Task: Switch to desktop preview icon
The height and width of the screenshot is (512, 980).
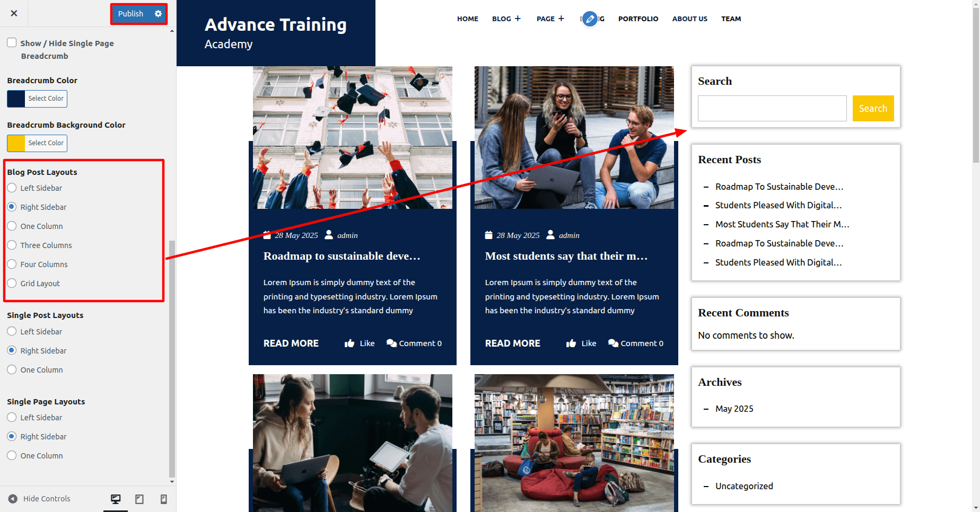Action: 116,499
